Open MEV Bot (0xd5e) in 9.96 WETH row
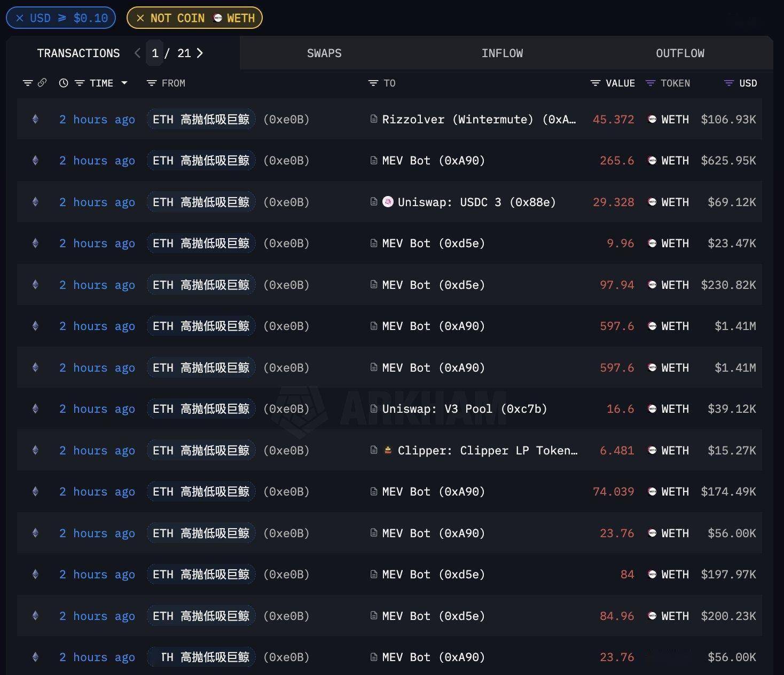Image resolution: width=784 pixels, height=675 pixels. (x=433, y=243)
